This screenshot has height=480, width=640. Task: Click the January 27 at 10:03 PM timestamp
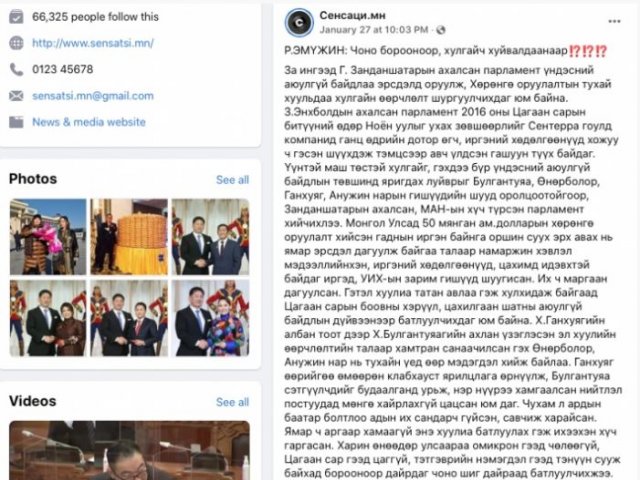tap(374, 30)
